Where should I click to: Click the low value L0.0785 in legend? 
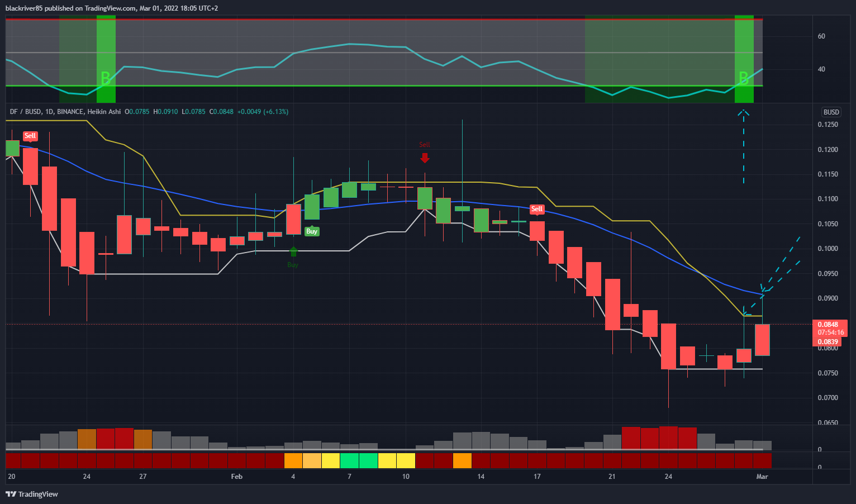click(193, 112)
